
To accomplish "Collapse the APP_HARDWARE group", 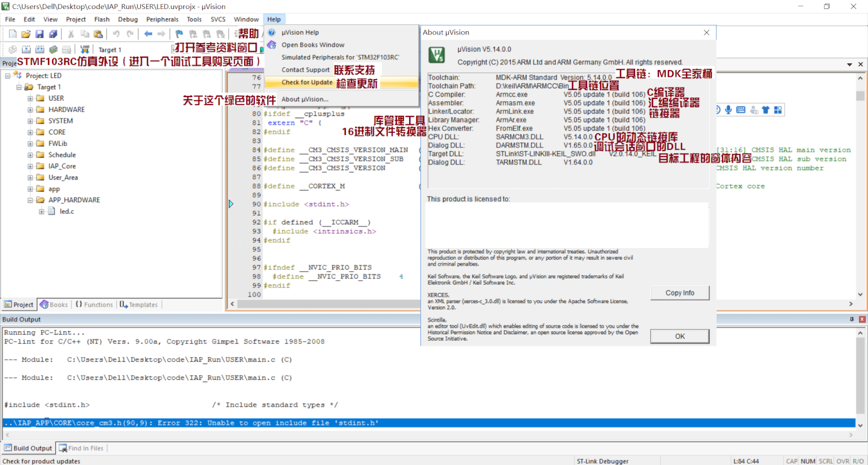I will coord(30,200).
